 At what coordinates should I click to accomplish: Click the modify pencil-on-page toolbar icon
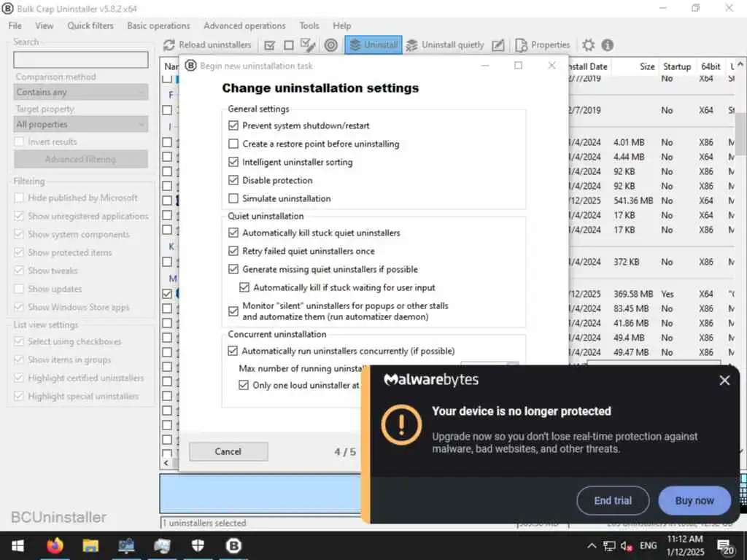[498, 45]
